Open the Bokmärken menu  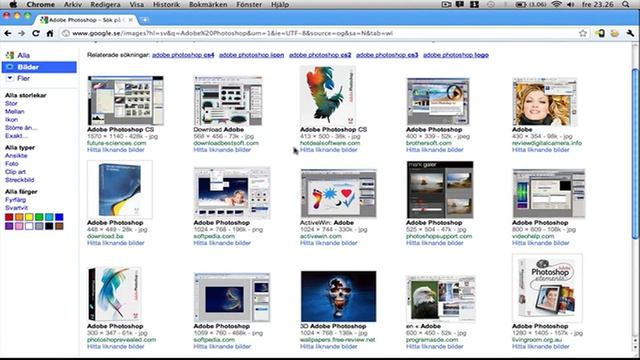208,4
